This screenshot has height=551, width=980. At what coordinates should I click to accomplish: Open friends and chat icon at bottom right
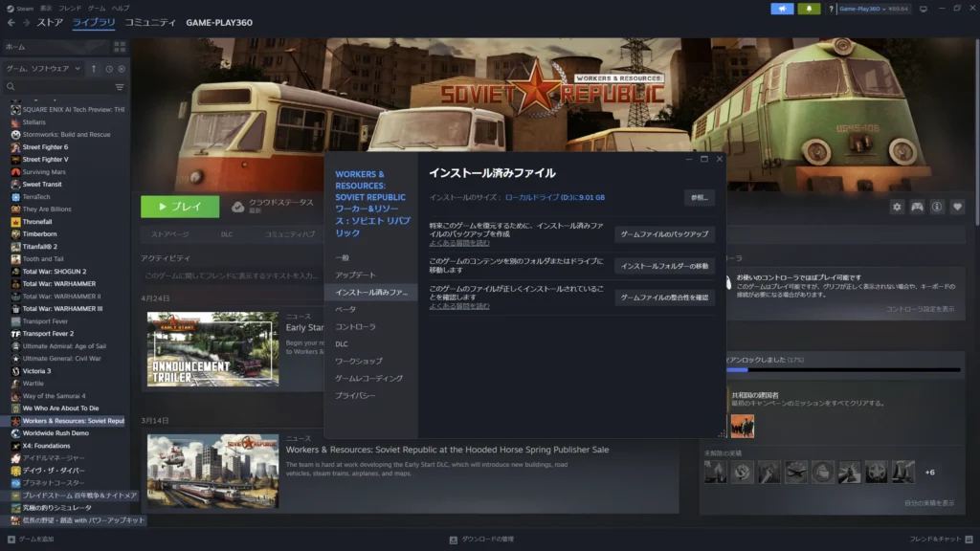(x=969, y=540)
